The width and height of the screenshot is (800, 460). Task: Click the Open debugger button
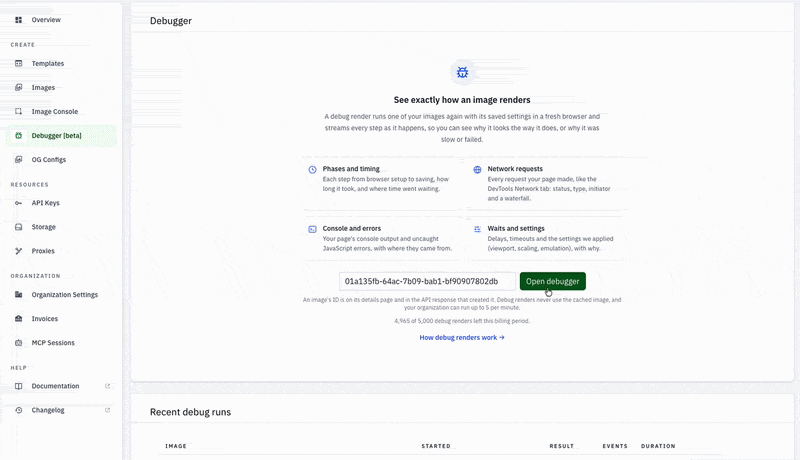(x=553, y=282)
